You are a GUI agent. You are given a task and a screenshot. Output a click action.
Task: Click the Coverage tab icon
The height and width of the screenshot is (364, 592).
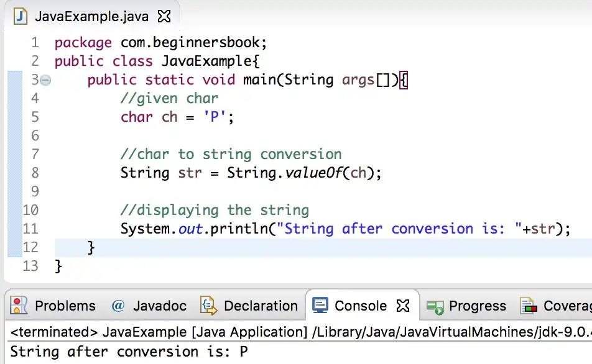[x=529, y=306]
